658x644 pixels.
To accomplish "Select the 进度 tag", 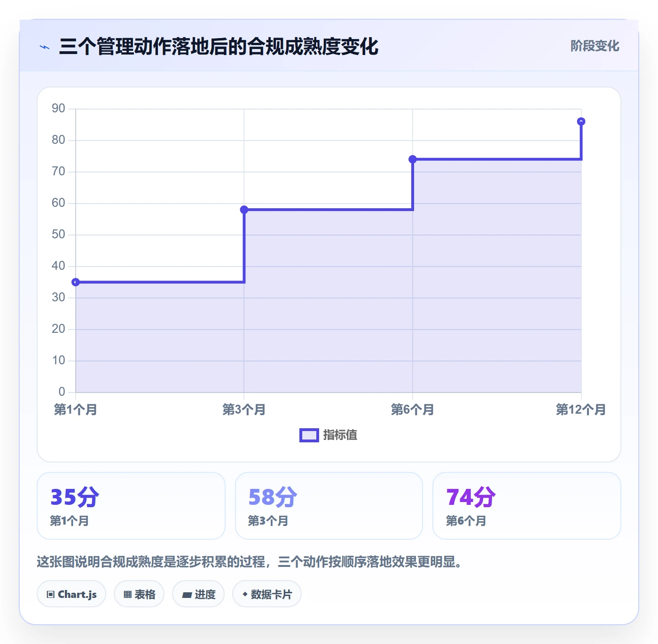I will tap(198, 594).
